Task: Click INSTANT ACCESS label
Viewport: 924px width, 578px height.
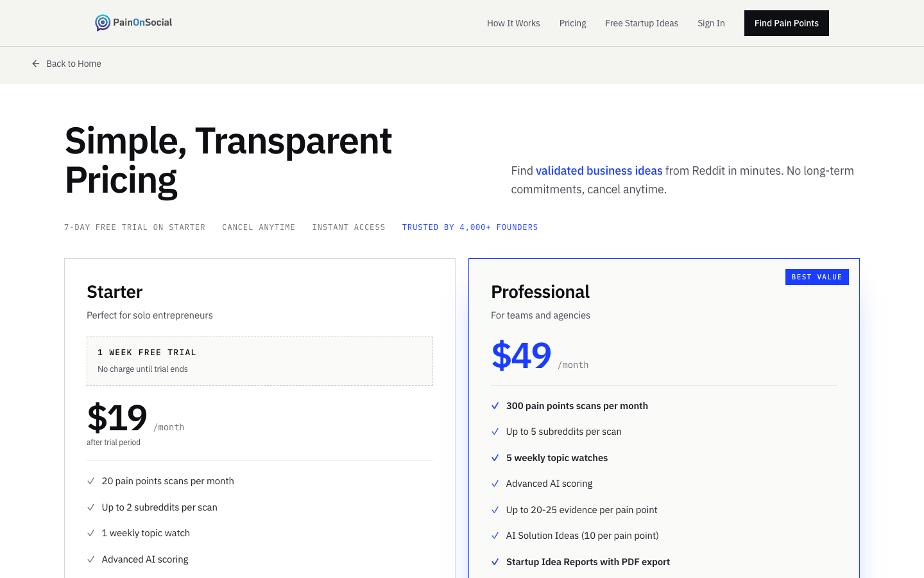Action: coord(349,227)
